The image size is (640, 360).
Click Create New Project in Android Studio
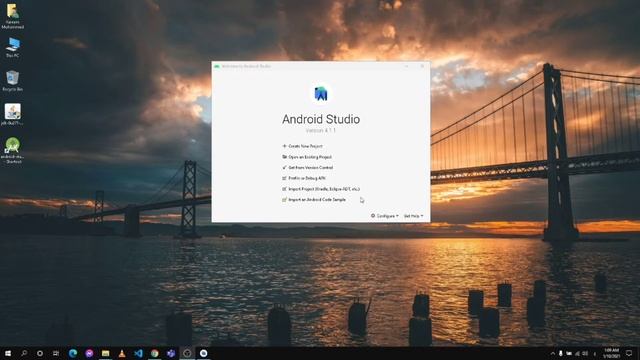point(302,146)
